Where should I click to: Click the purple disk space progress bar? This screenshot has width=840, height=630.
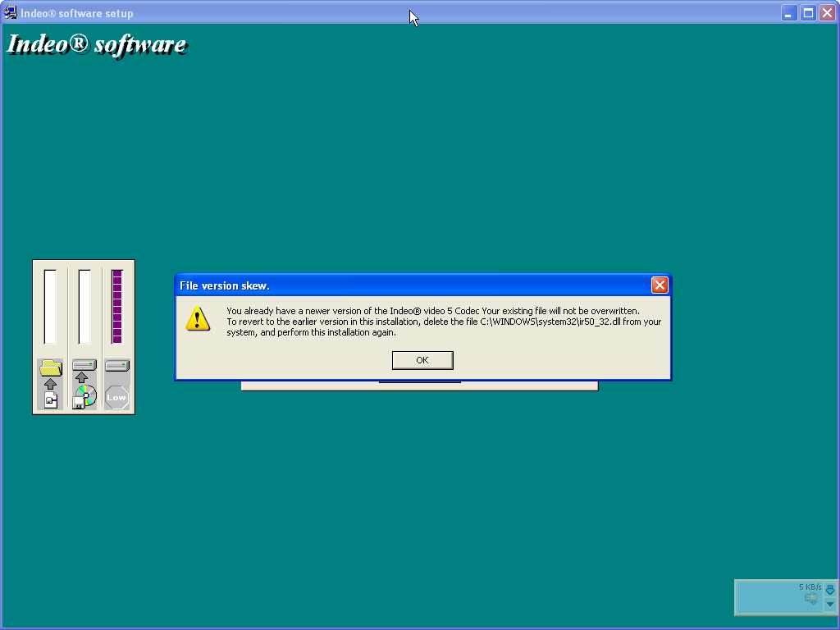click(116, 307)
